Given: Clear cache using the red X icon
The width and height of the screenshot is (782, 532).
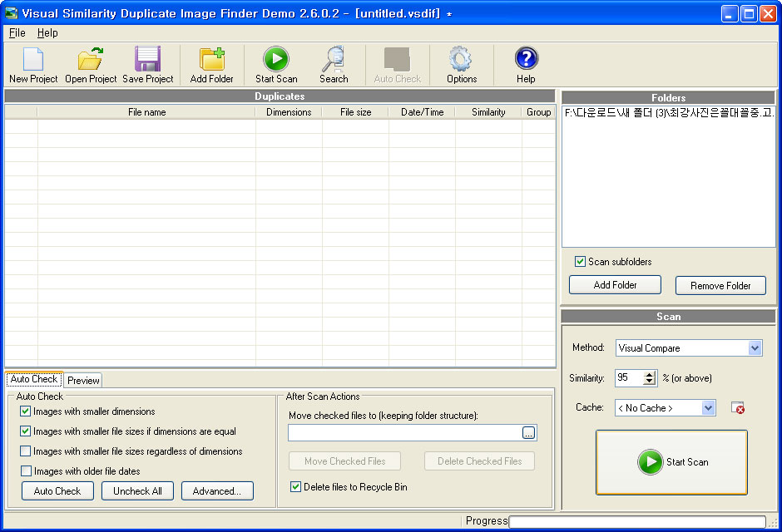Looking at the screenshot, I should [738, 408].
